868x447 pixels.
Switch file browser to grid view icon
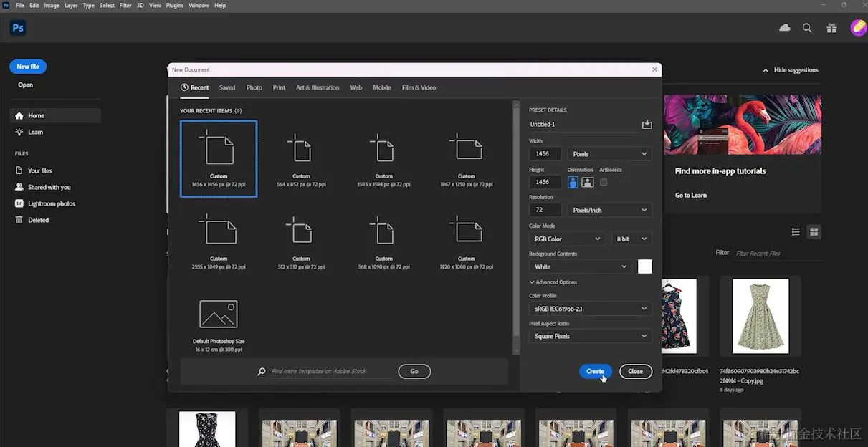click(x=814, y=232)
